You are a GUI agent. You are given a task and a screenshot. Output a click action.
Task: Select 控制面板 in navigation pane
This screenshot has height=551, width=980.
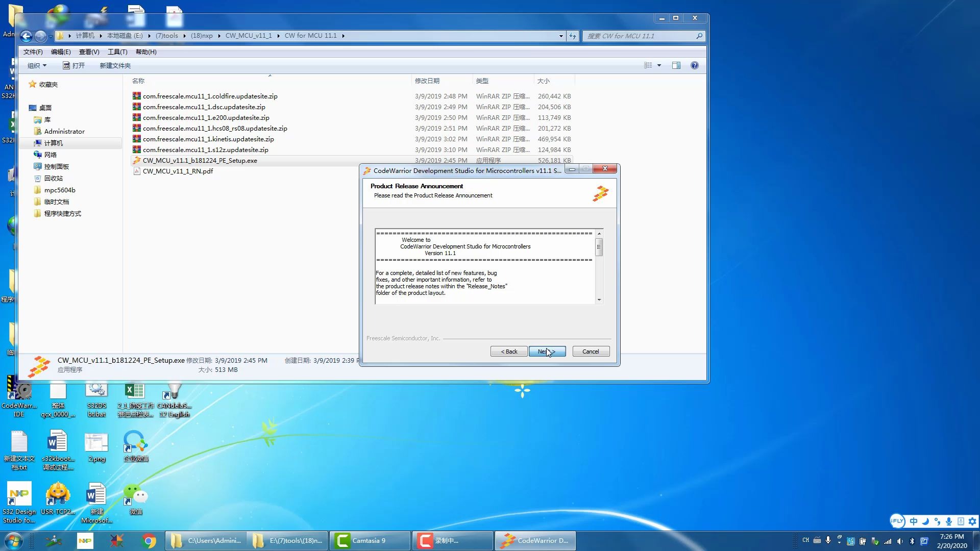click(56, 166)
